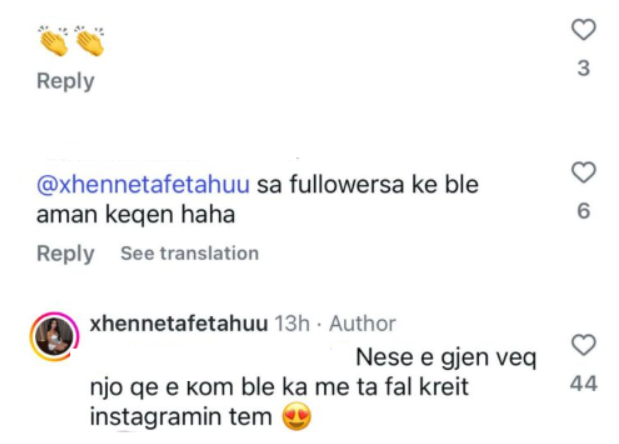619x444 pixels.
Task: Select the 'sa fullowersa ke ble' comment text
Action: [x=368, y=186]
